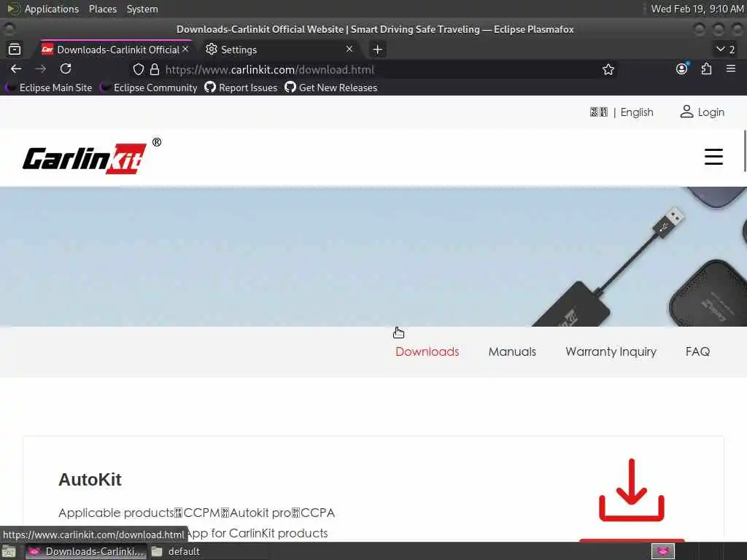Click the show desktop icon in taskbar
747x560 pixels.
pos(8,551)
